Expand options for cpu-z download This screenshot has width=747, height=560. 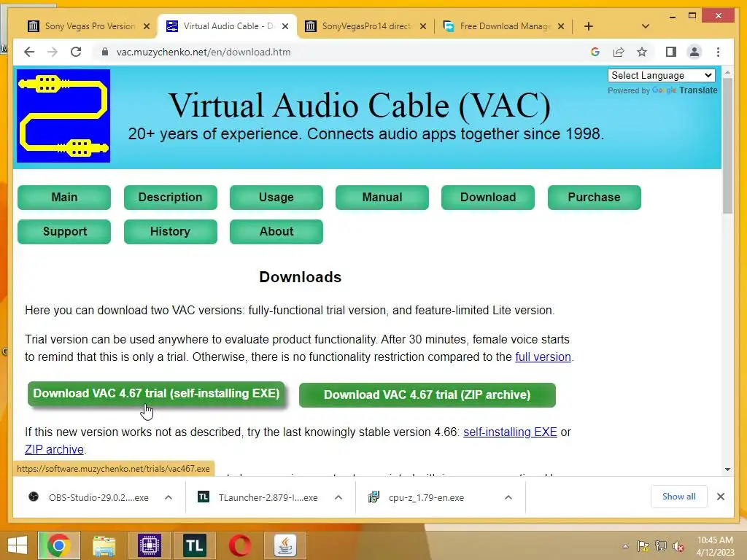coord(508,497)
